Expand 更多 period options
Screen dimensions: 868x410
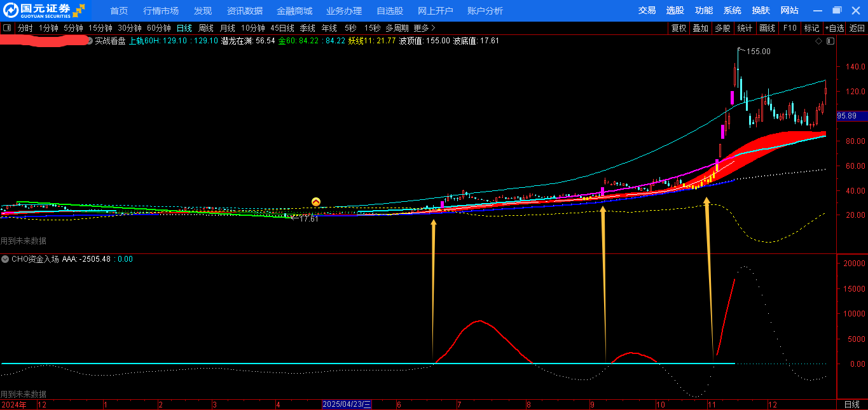(x=424, y=28)
